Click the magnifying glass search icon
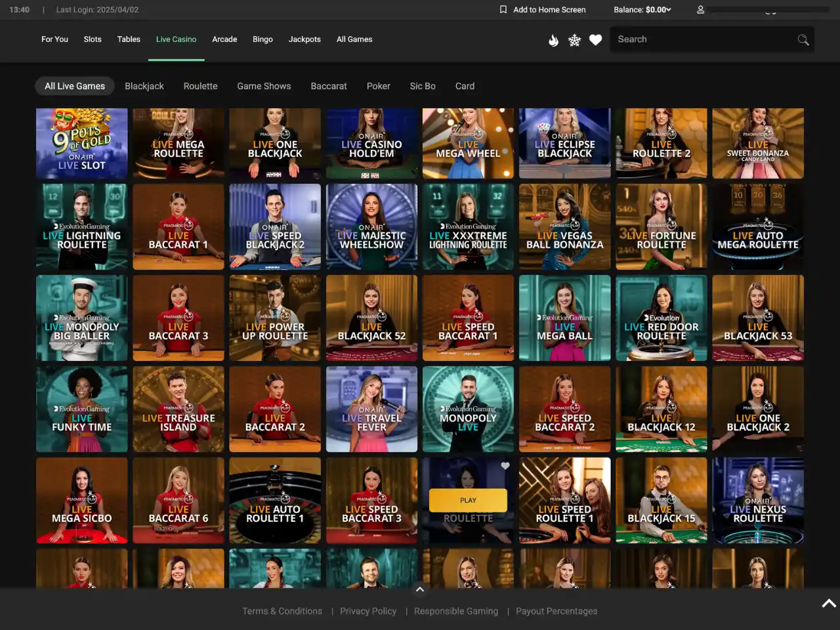Screen dimensions: 840x630 click(803, 40)
